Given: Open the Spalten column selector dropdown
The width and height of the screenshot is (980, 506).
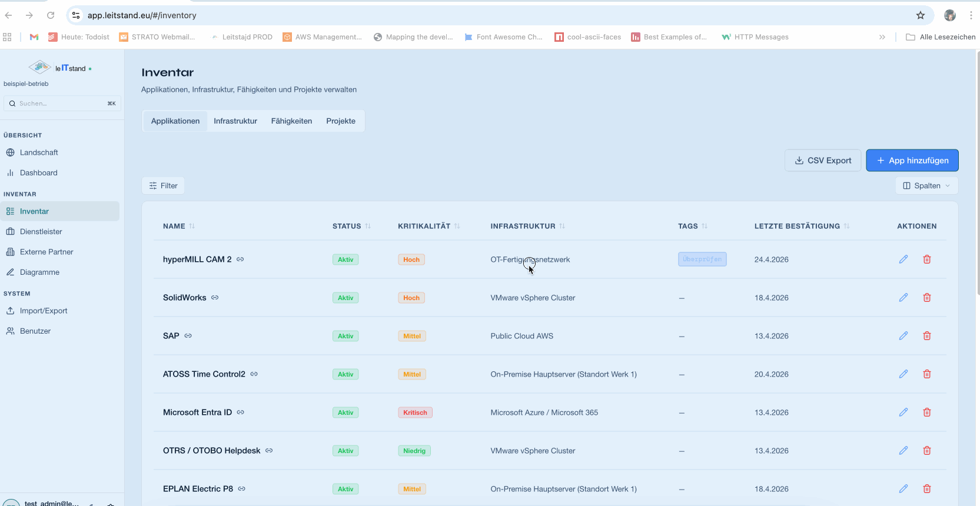Looking at the screenshot, I should pyautogui.click(x=927, y=186).
